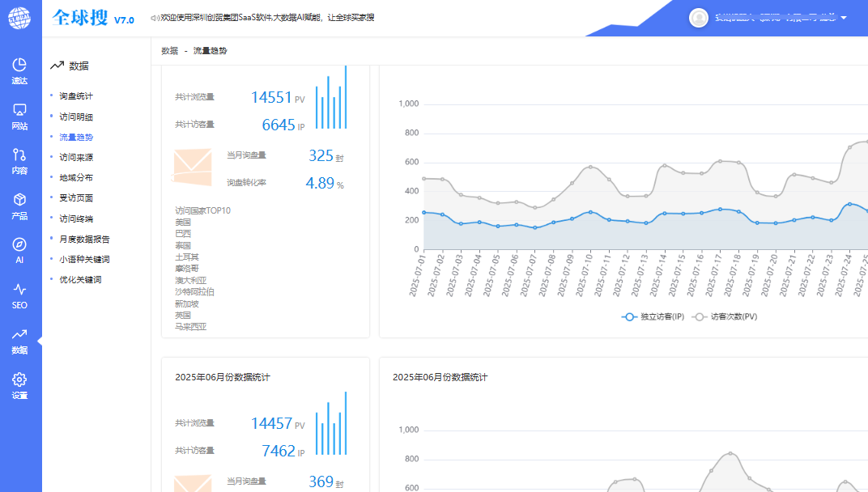Screen dimensions: 868x492
Task: Click the 数据 analytics icon
Action: pyautogui.click(x=20, y=341)
